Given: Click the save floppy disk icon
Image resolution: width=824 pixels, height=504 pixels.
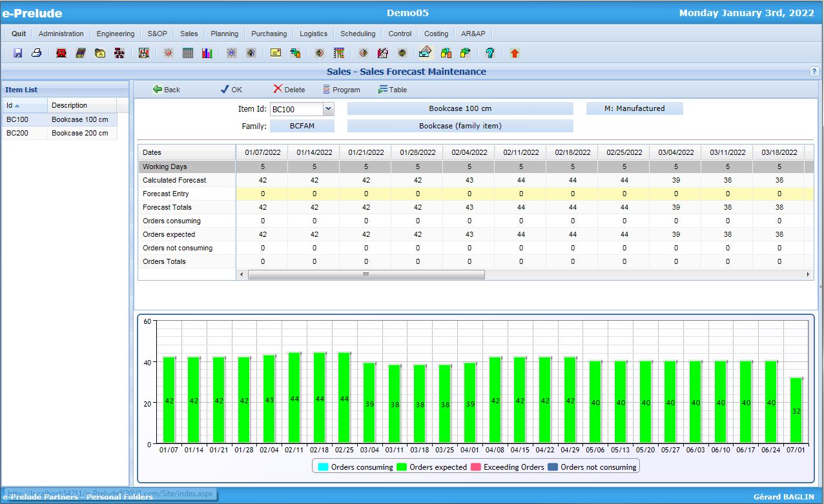Looking at the screenshot, I should coord(17,53).
